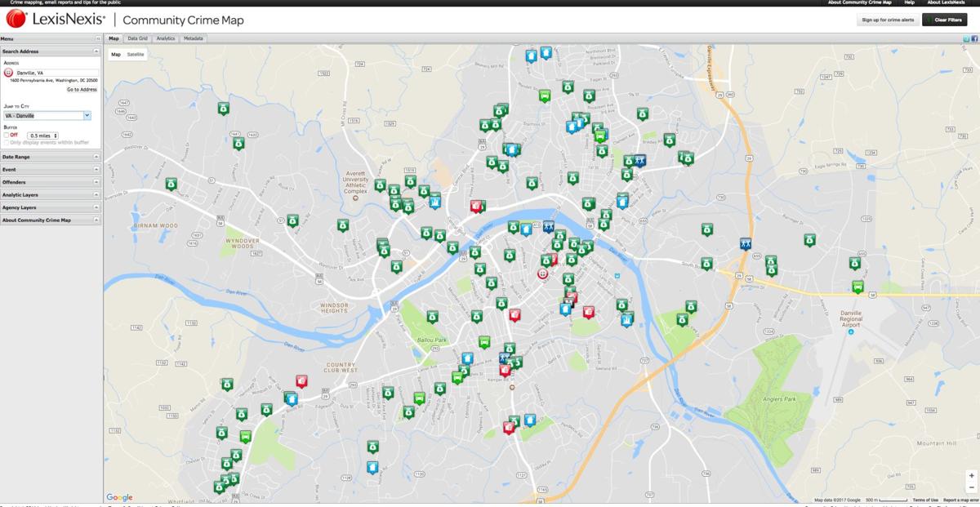This screenshot has width=980, height=507.
Task: Click the Clear Filters button
Action: pyautogui.click(x=946, y=19)
